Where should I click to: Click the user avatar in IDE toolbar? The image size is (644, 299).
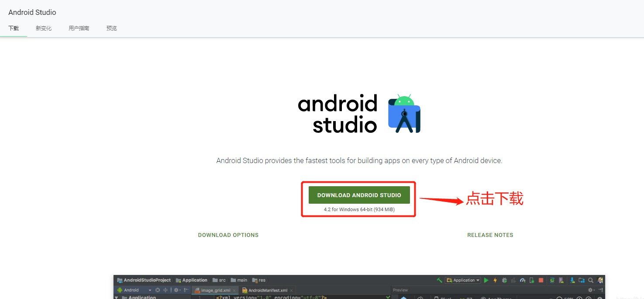pos(600,280)
